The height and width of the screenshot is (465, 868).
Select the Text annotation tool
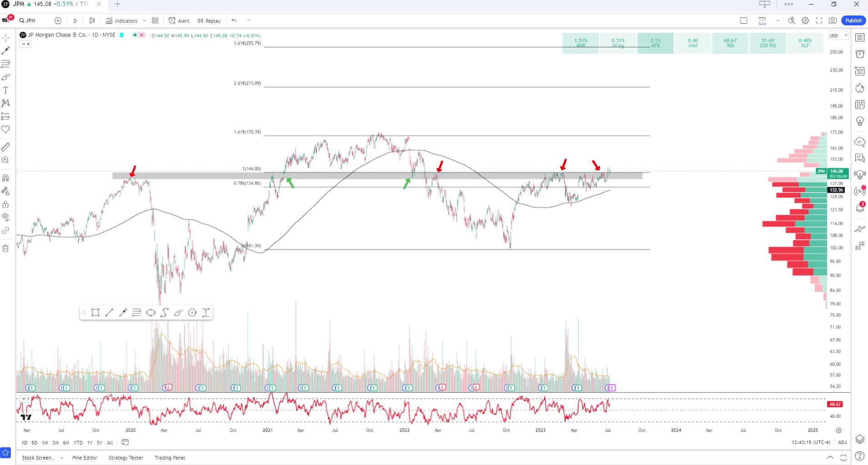pyautogui.click(x=5, y=90)
